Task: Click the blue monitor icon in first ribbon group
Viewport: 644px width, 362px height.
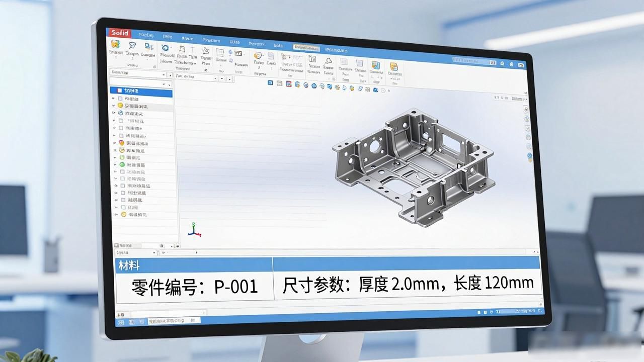Action: pyautogui.click(x=149, y=46)
